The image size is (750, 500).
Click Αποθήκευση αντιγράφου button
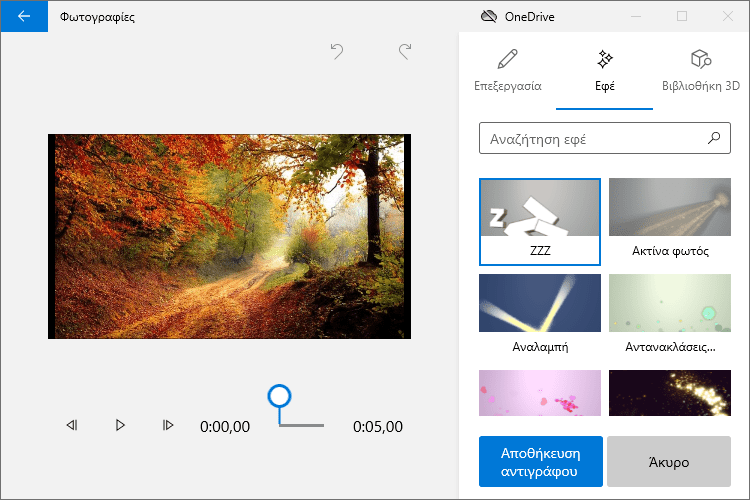click(540, 462)
